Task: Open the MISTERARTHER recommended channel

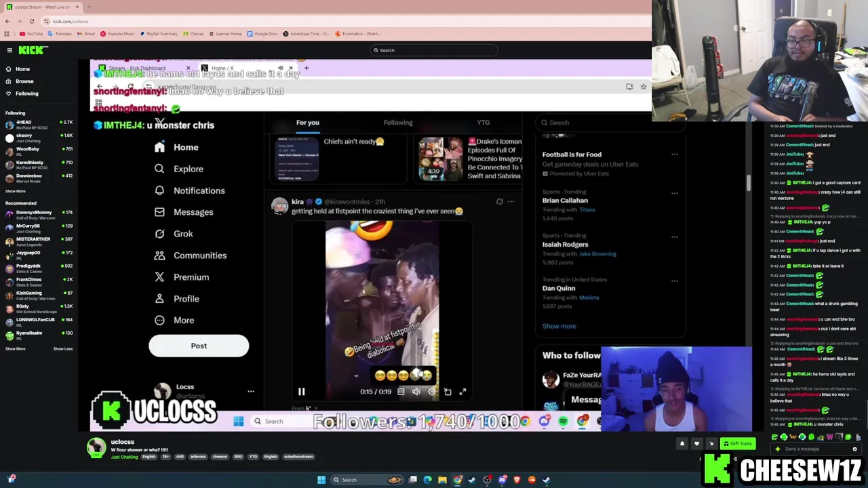Action: pyautogui.click(x=39, y=241)
